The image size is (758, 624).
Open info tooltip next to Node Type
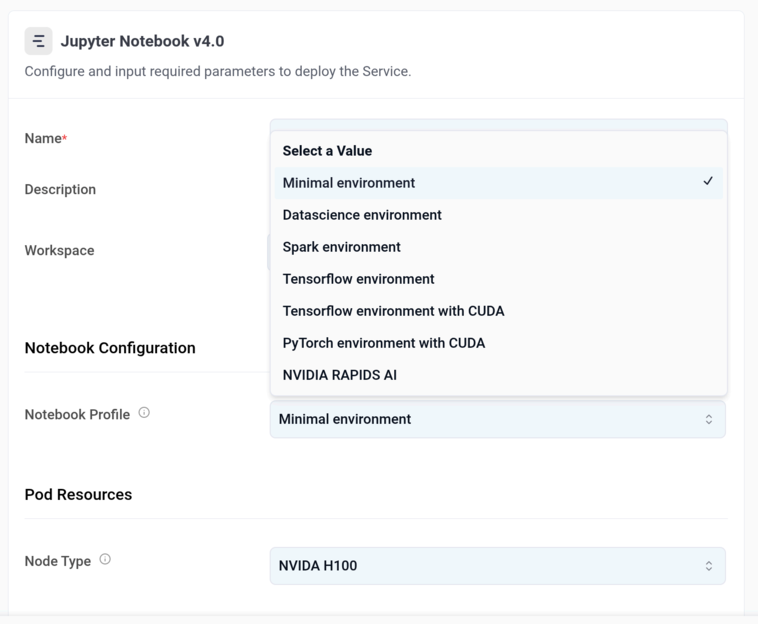tap(105, 559)
